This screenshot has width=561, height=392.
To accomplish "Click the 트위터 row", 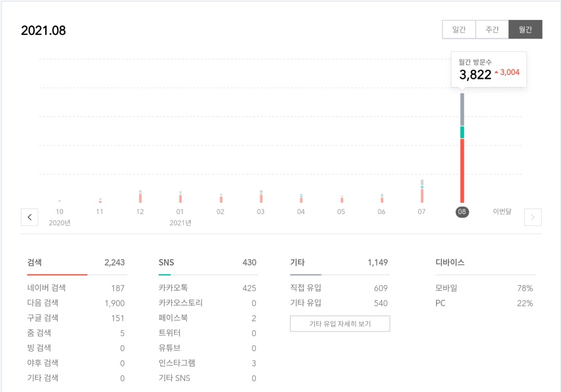I will click(208, 333).
